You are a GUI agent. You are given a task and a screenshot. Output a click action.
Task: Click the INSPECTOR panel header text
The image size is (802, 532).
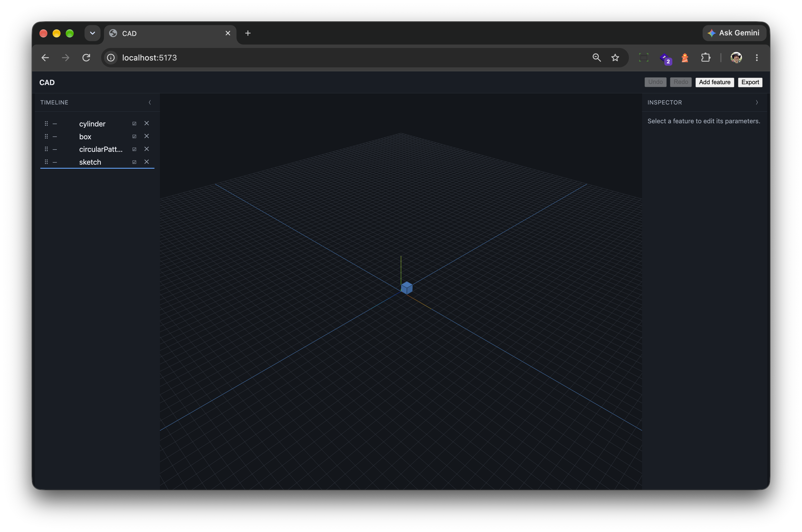[x=665, y=102]
